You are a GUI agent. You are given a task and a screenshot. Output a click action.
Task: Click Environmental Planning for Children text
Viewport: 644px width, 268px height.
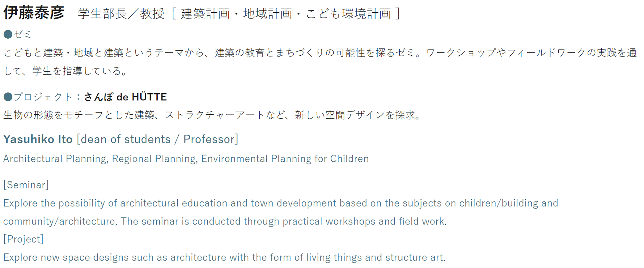(x=285, y=159)
